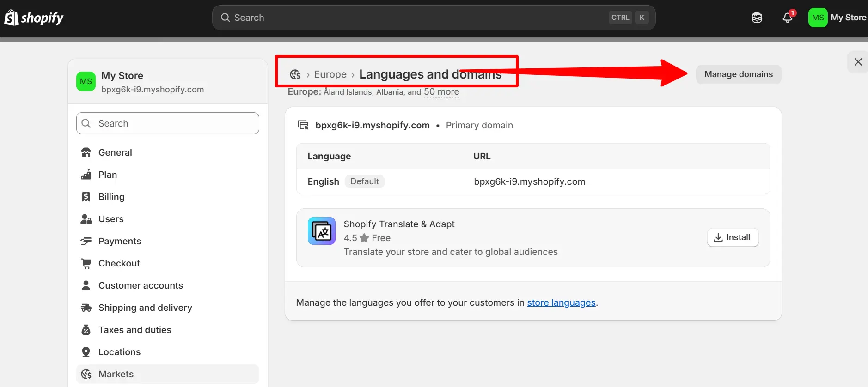Select Markets in the sidebar
This screenshot has width=868, height=387.
click(168, 374)
